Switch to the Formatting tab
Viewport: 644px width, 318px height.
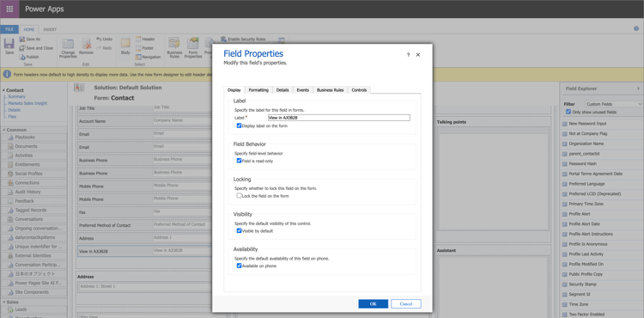point(258,90)
